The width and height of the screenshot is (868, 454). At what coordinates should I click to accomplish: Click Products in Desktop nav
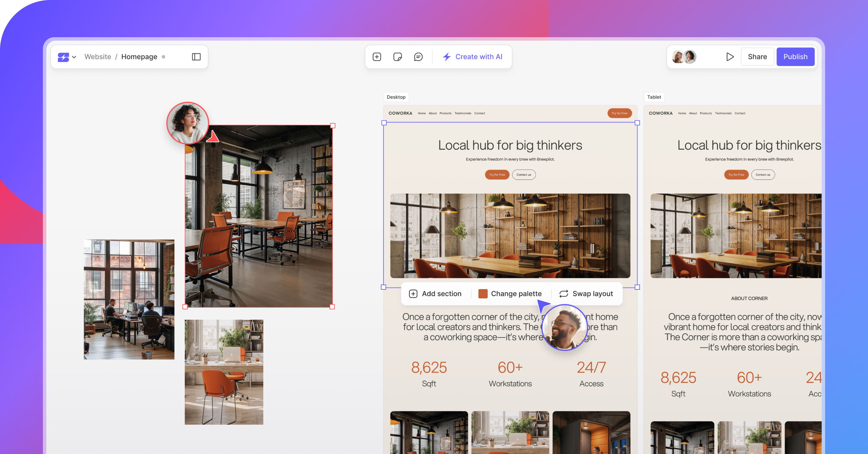445,113
